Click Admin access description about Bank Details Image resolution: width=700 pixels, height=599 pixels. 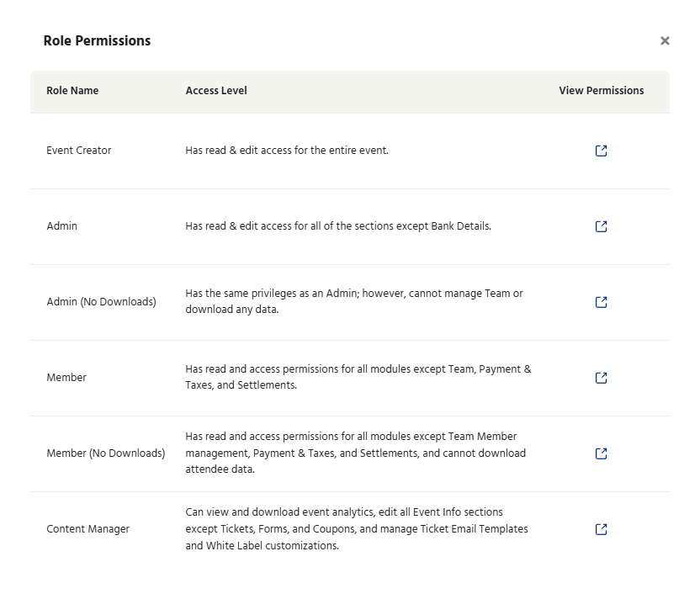[x=338, y=226]
